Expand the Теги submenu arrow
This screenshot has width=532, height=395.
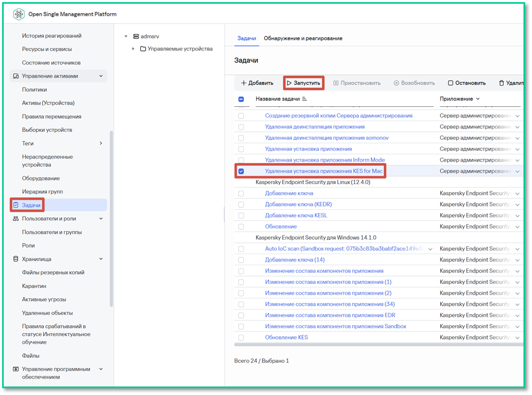coord(101,143)
